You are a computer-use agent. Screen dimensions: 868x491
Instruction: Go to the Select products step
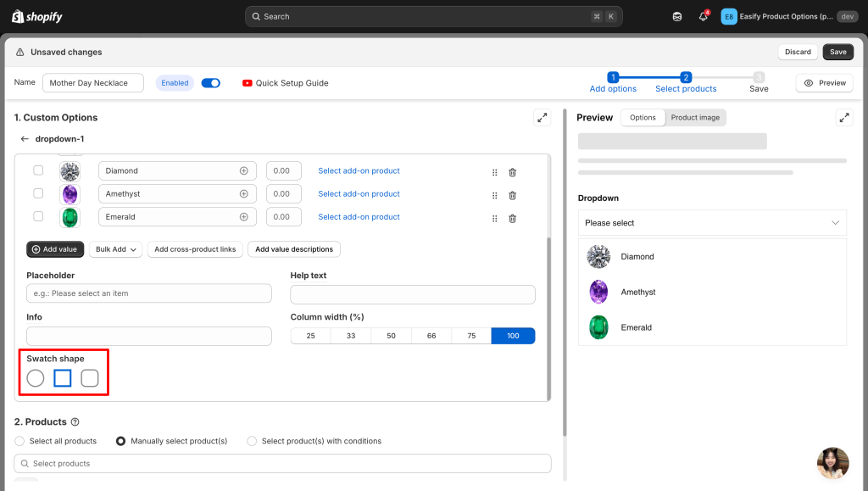coord(686,82)
